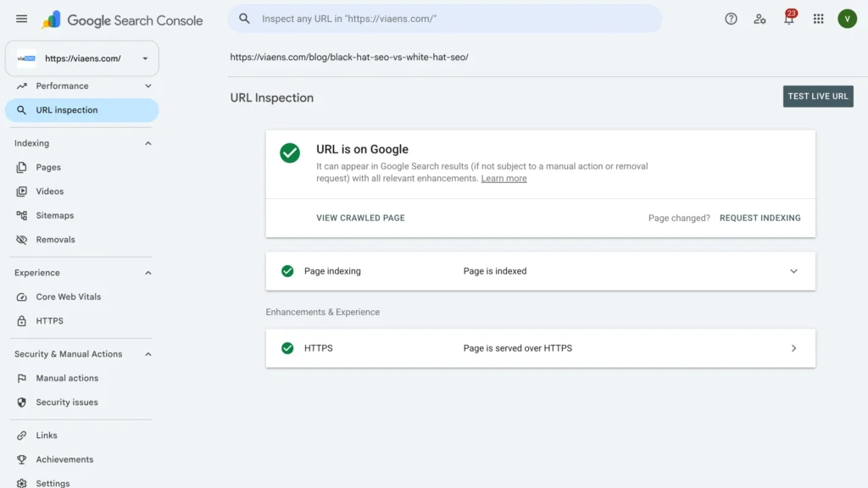Select URL inspection menu item

[x=82, y=110]
